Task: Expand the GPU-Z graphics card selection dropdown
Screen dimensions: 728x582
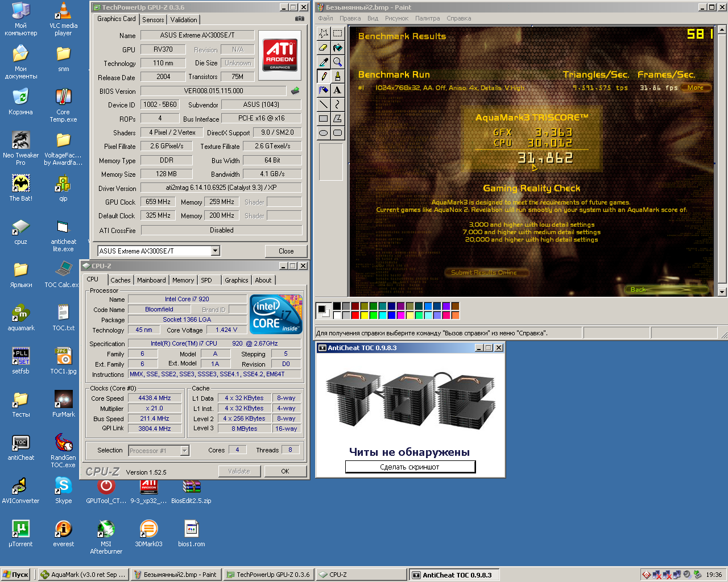Action: (216, 251)
